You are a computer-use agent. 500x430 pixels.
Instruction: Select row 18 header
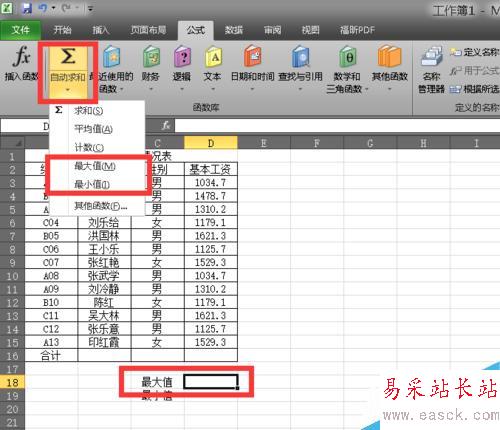[13, 382]
